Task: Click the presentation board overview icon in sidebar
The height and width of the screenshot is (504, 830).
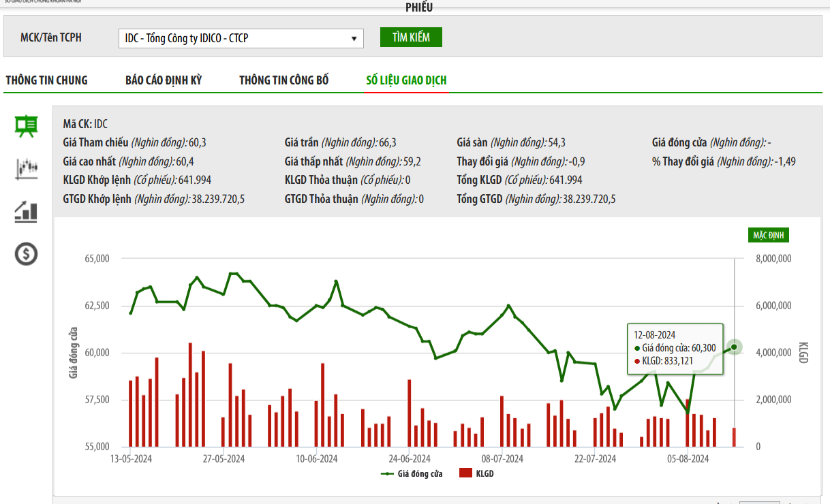Action: click(x=27, y=126)
